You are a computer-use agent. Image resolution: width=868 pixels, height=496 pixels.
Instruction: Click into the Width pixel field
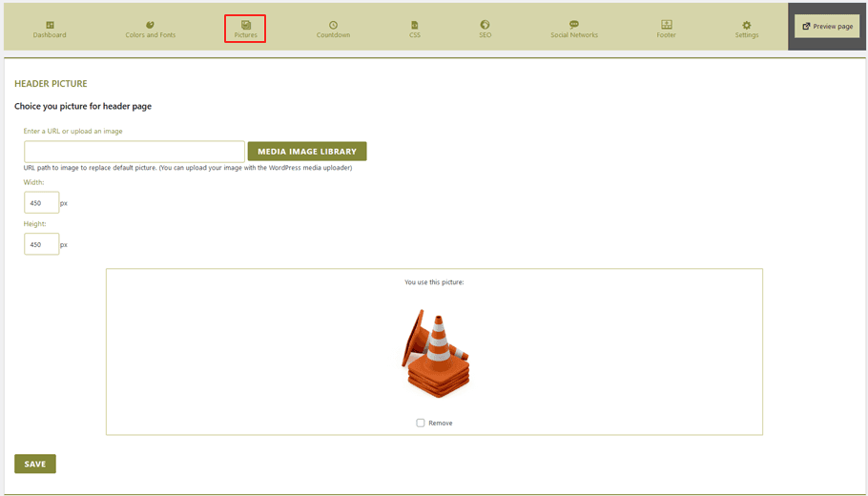click(x=41, y=203)
